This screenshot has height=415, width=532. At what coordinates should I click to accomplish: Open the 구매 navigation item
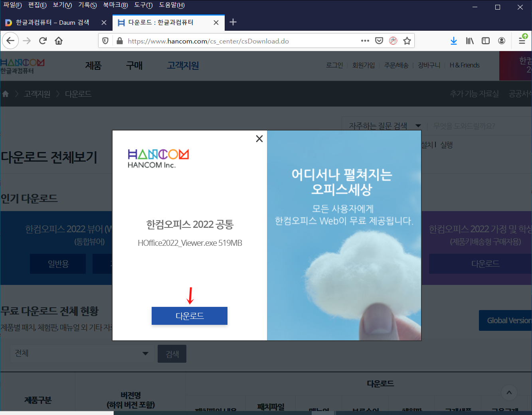click(x=134, y=65)
